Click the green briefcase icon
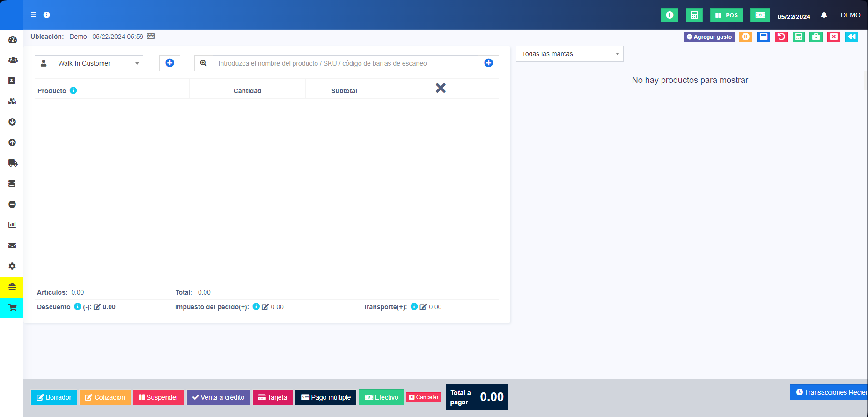This screenshot has height=417, width=868. (x=816, y=37)
